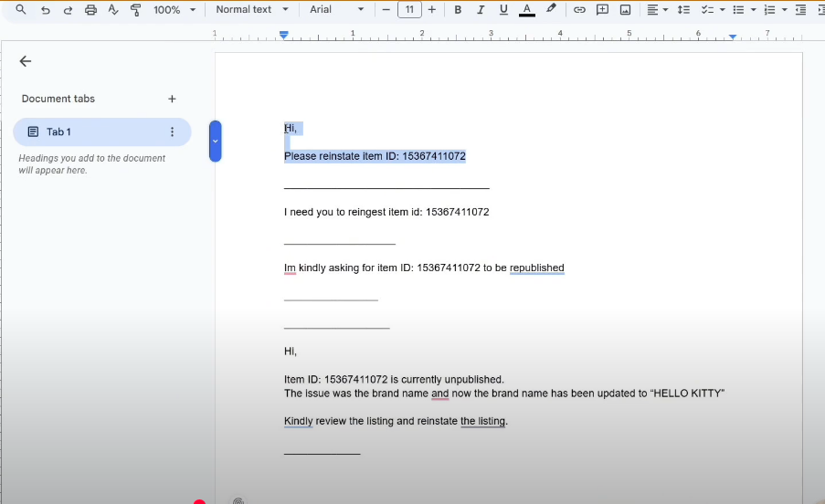Viewport: 825px width, 504px height.
Task: Toggle underline formatting
Action: pyautogui.click(x=503, y=10)
